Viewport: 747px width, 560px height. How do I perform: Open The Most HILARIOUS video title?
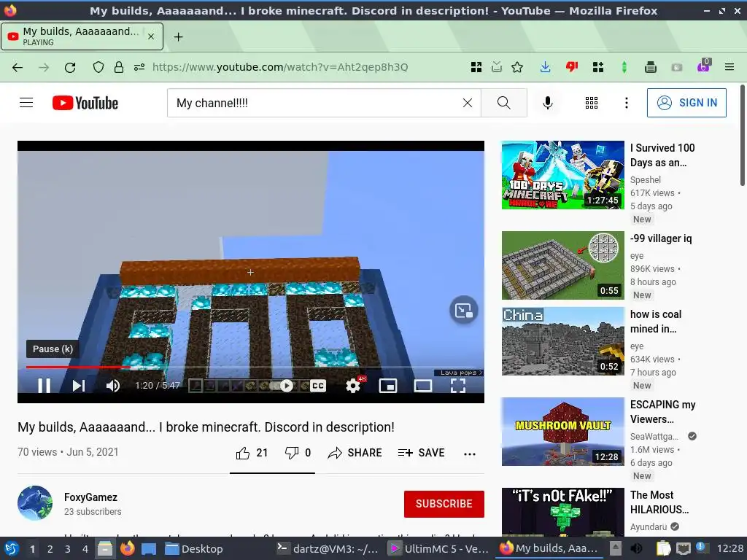tap(659, 502)
